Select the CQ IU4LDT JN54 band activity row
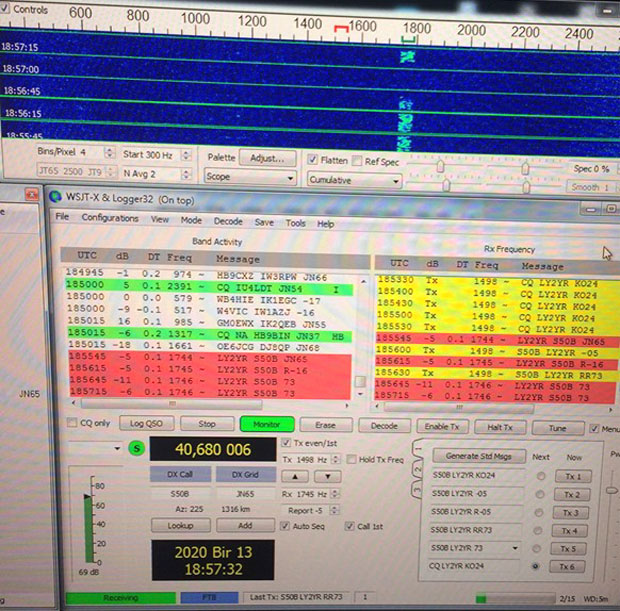The width and height of the screenshot is (620, 611). pos(208,287)
